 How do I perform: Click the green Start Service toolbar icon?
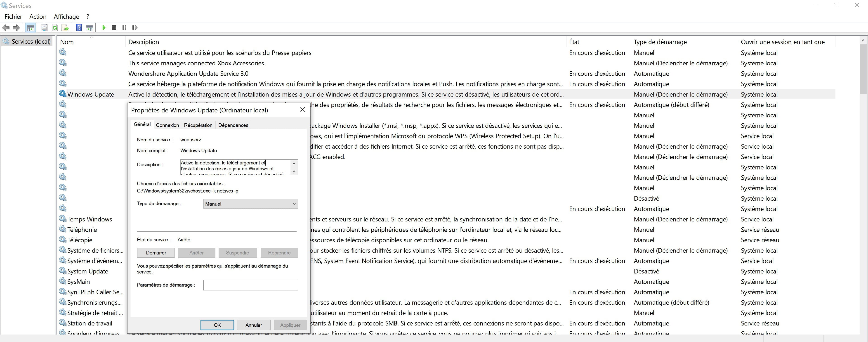[104, 28]
